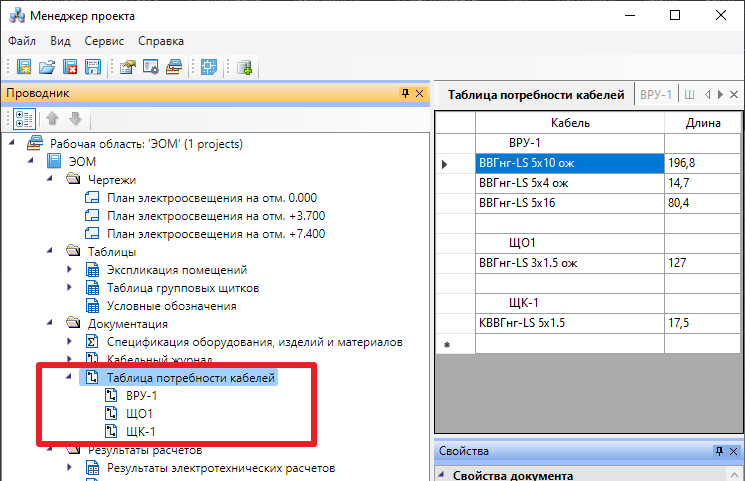This screenshot has width=745, height=481.
Task: Pin the Проводник panel
Action: 405,94
